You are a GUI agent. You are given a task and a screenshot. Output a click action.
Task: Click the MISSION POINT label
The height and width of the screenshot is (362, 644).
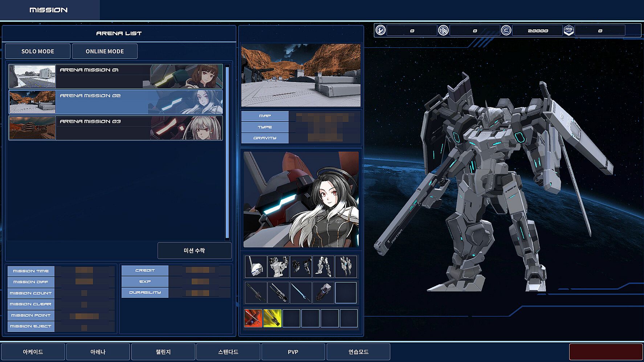[x=31, y=315]
